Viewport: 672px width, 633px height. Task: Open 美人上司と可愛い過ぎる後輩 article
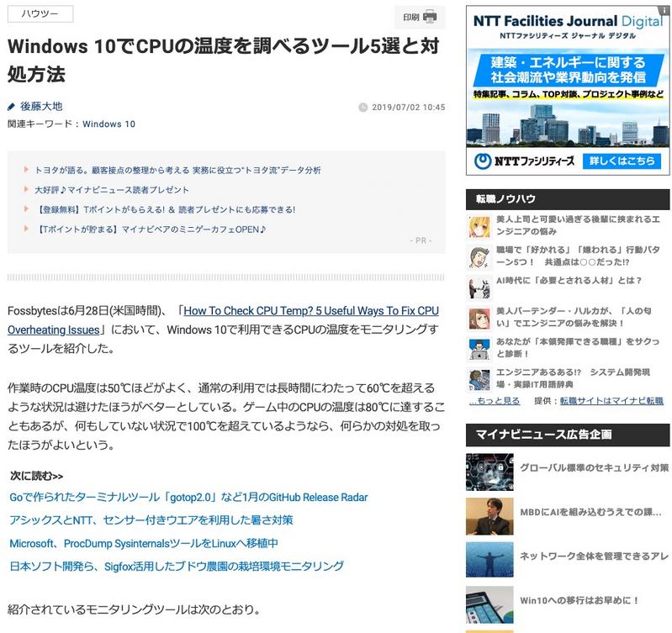(578, 225)
